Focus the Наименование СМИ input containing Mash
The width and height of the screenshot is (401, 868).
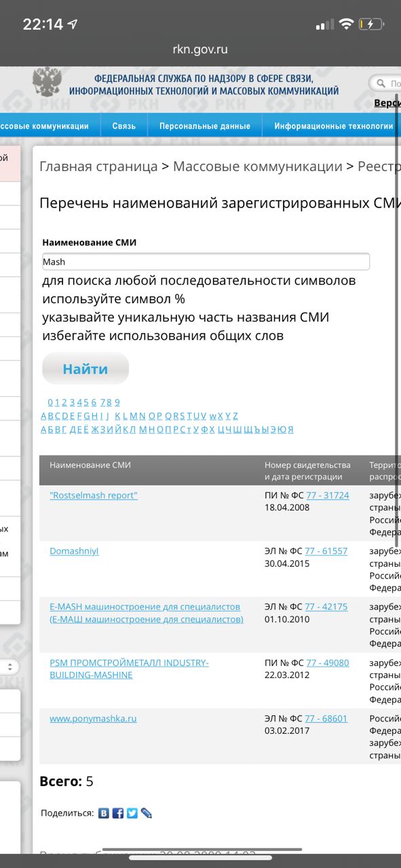[206, 261]
